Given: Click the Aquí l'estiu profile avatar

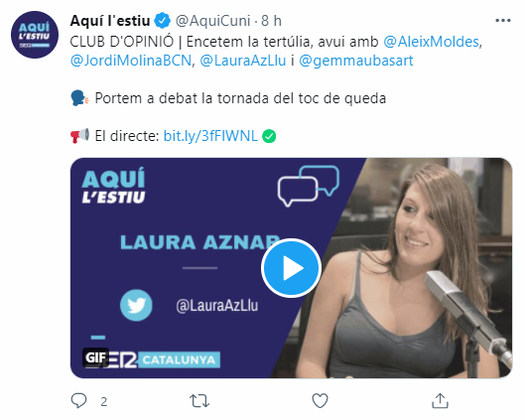Looking at the screenshot, I should (x=35, y=35).
